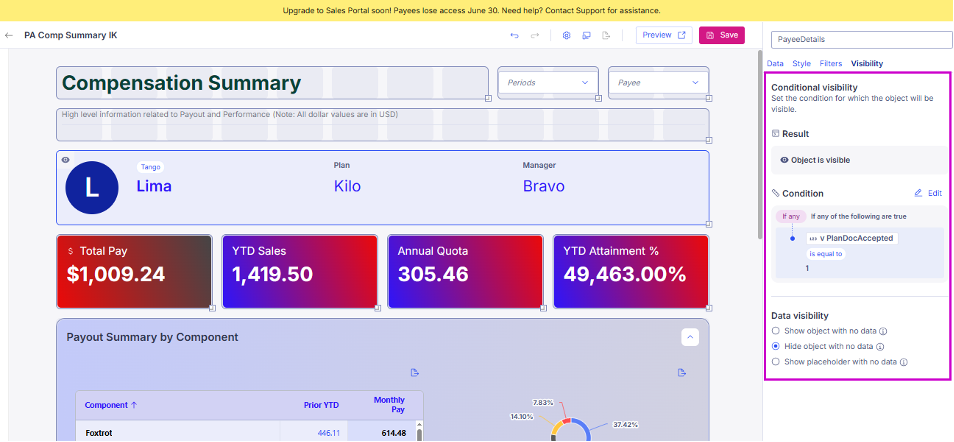Click the Monthly Pay column header
The image size is (954, 442).
click(x=389, y=405)
